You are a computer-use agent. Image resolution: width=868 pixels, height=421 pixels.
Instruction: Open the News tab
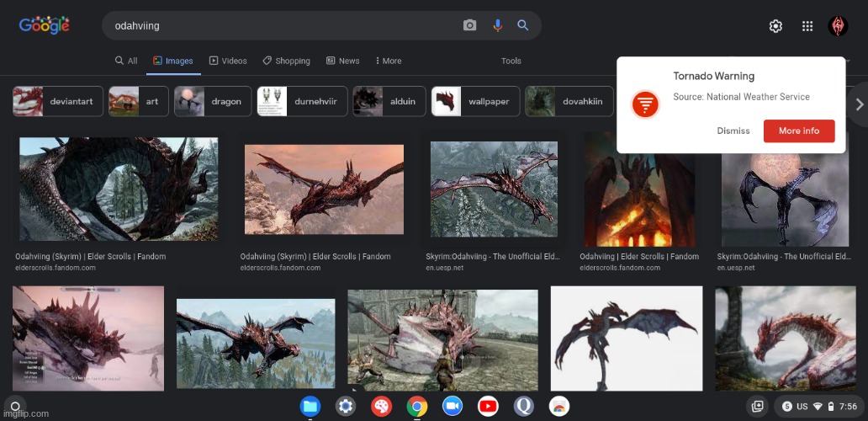tap(342, 61)
